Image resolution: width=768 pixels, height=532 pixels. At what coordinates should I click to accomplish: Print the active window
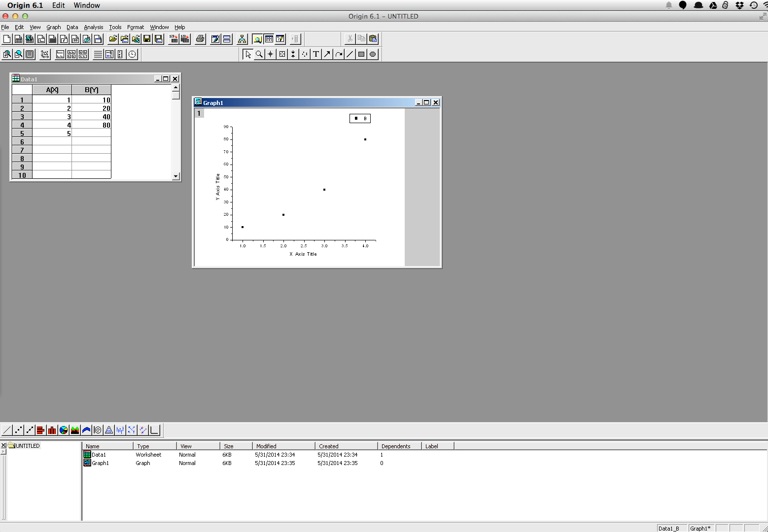pos(200,39)
